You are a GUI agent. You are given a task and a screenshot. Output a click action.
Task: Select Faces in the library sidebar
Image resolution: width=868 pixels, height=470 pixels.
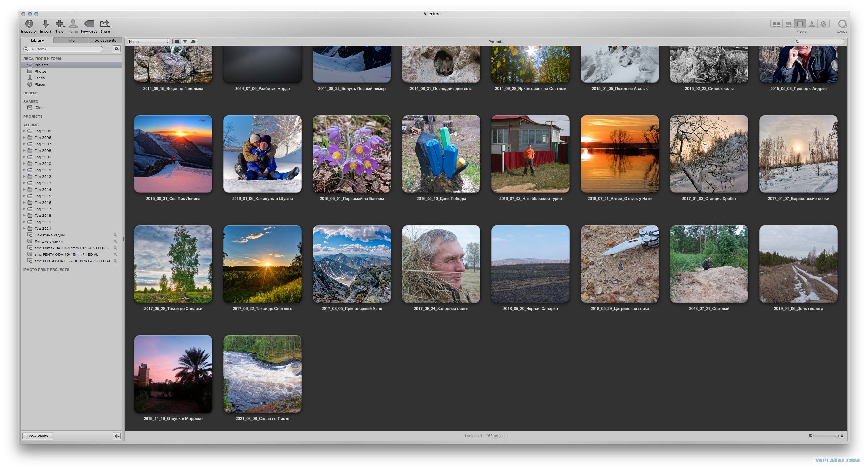point(71,78)
